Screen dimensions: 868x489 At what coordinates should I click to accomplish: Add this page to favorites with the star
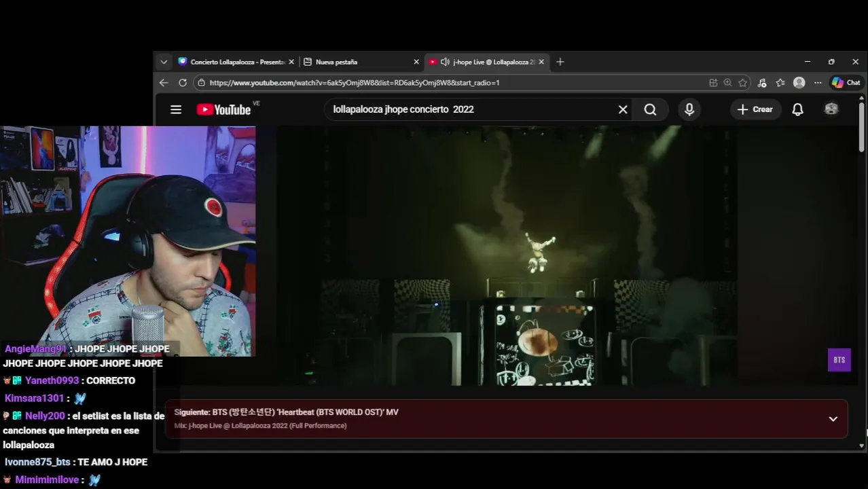pyautogui.click(x=743, y=83)
